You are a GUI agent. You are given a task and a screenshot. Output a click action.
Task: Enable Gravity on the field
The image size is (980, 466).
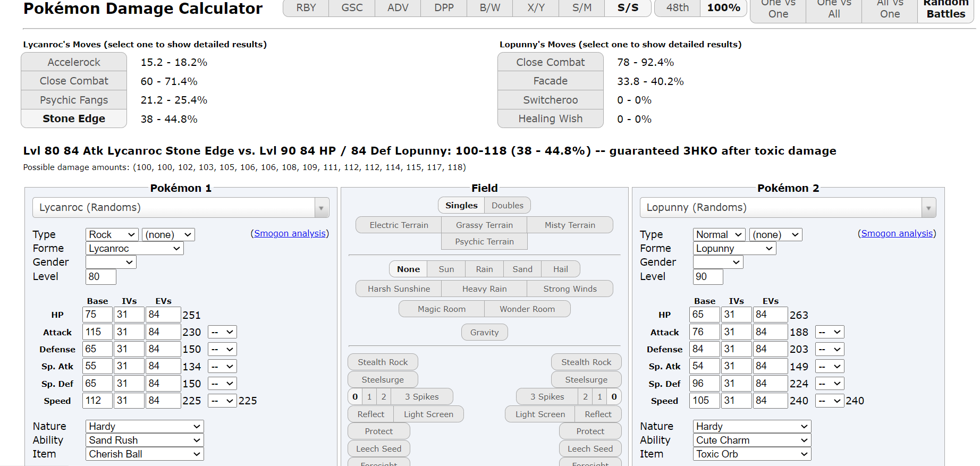[x=484, y=332]
